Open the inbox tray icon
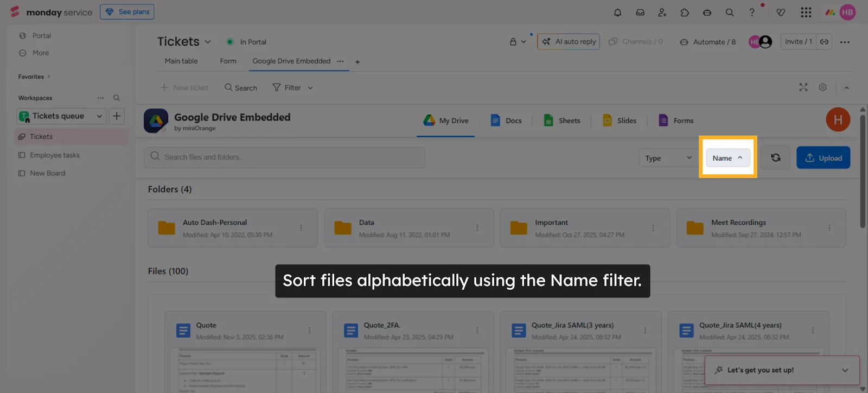Screen dimensions: 868x393 [x=640, y=12]
